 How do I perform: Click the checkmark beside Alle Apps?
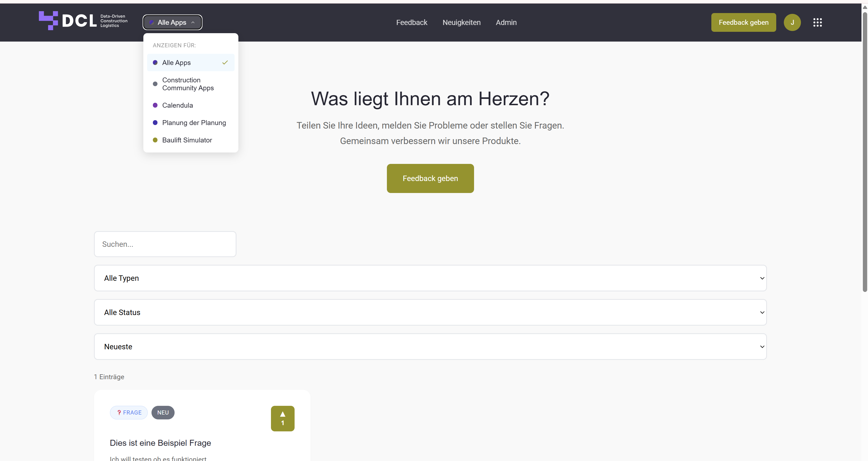[225, 63]
